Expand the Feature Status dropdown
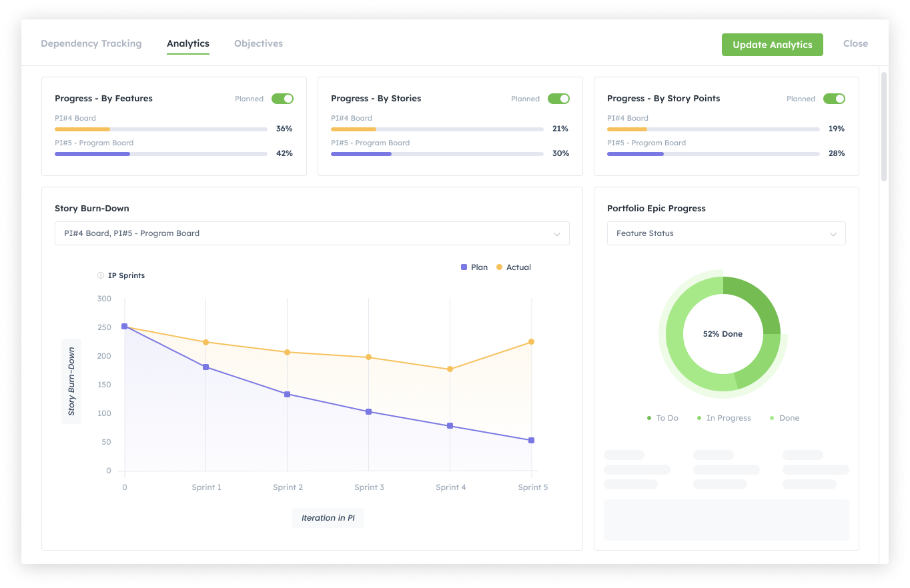The width and height of the screenshot is (910, 588). (x=727, y=233)
